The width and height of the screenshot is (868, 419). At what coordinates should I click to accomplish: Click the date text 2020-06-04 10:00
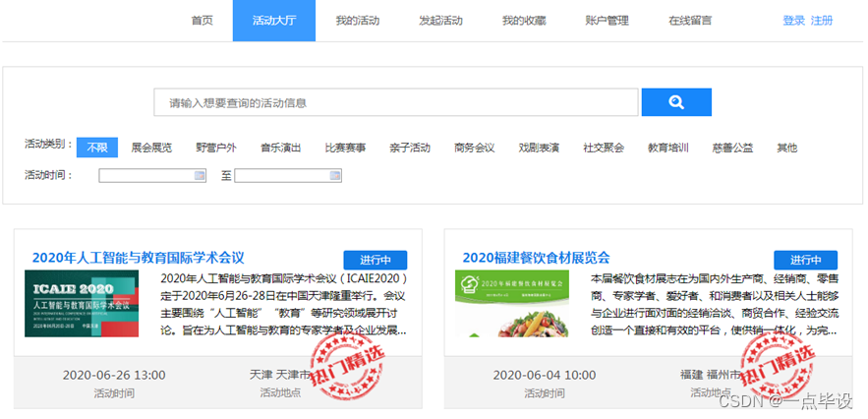[x=545, y=375]
